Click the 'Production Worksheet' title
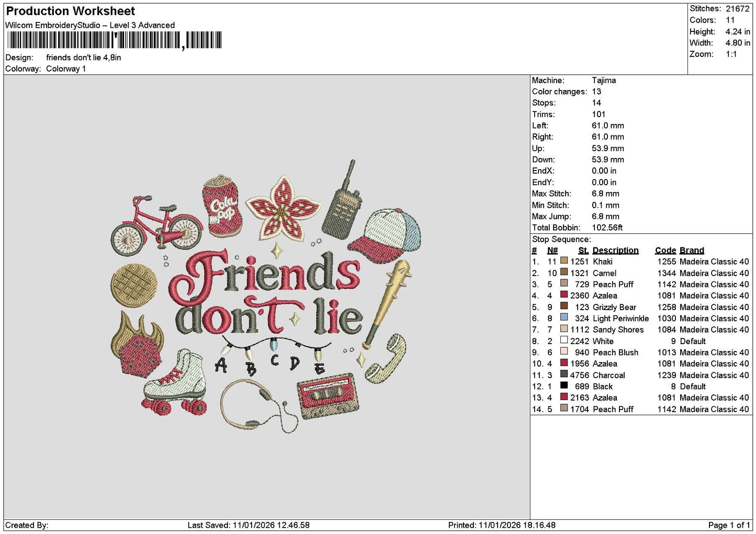Viewport: 756px width, 534px height. 71,11
